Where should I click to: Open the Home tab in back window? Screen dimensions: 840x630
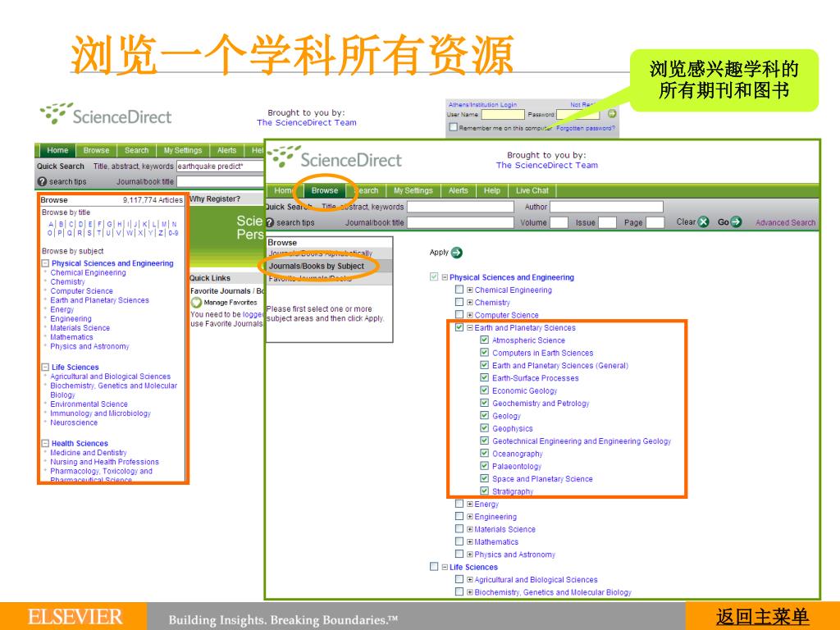click(57, 151)
